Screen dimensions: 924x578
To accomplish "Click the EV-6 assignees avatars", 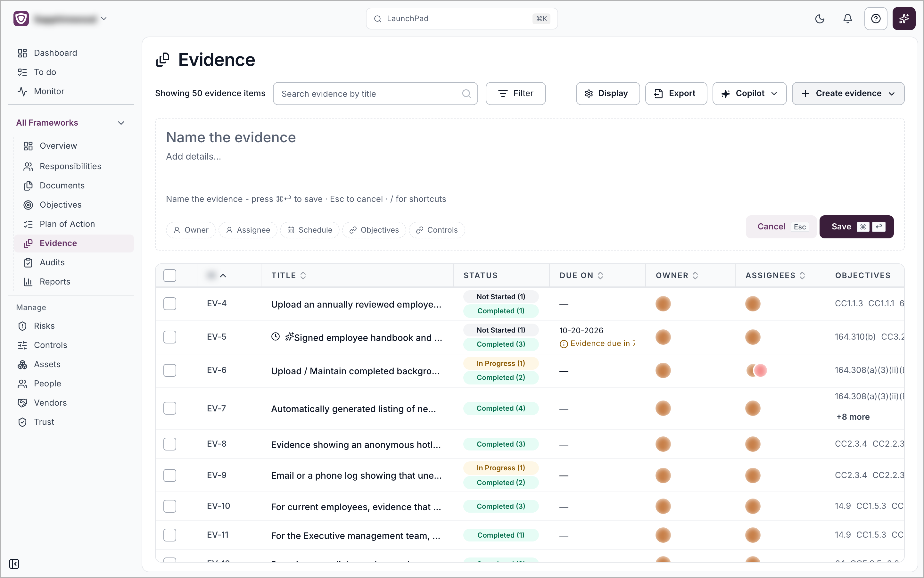I will pyautogui.click(x=756, y=370).
